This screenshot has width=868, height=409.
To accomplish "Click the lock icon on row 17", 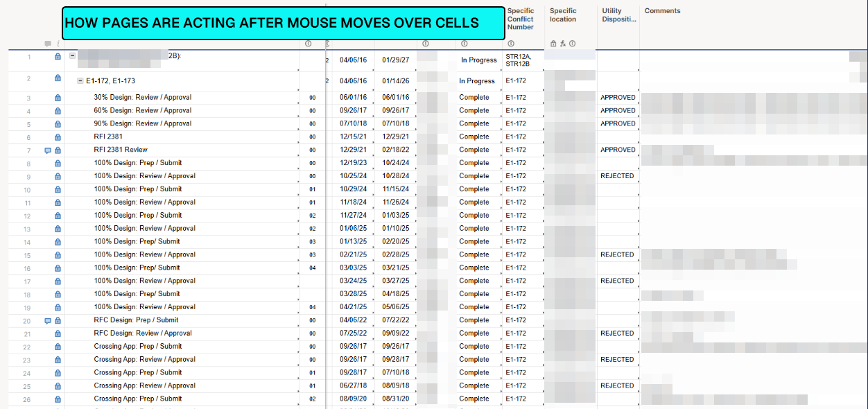I will [58, 281].
